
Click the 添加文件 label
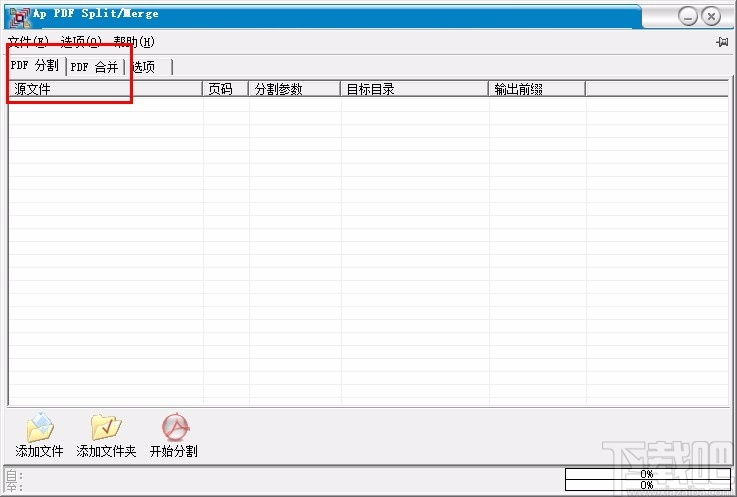pyautogui.click(x=39, y=451)
